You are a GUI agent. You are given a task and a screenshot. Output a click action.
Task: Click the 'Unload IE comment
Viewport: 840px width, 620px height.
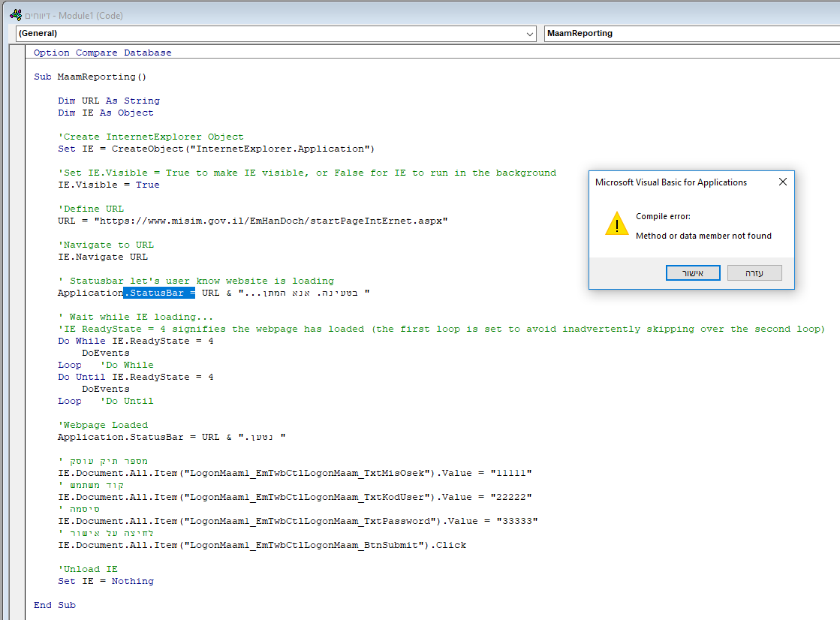pos(88,569)
